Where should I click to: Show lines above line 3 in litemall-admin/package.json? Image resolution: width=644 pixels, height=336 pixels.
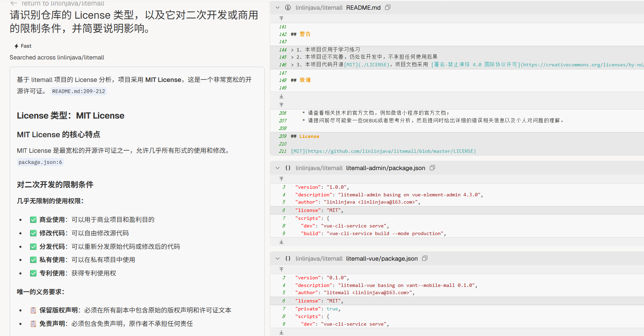(282, 179)
